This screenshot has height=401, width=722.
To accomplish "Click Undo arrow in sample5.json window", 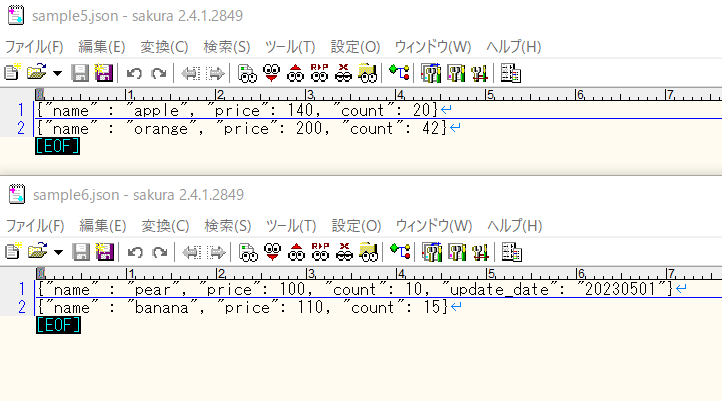I will [134, 73].
